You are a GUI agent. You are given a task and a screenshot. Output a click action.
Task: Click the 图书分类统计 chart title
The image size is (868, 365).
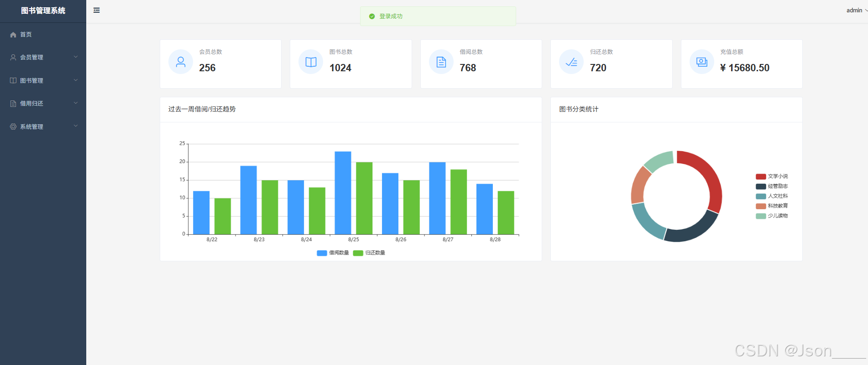(579, 109)
